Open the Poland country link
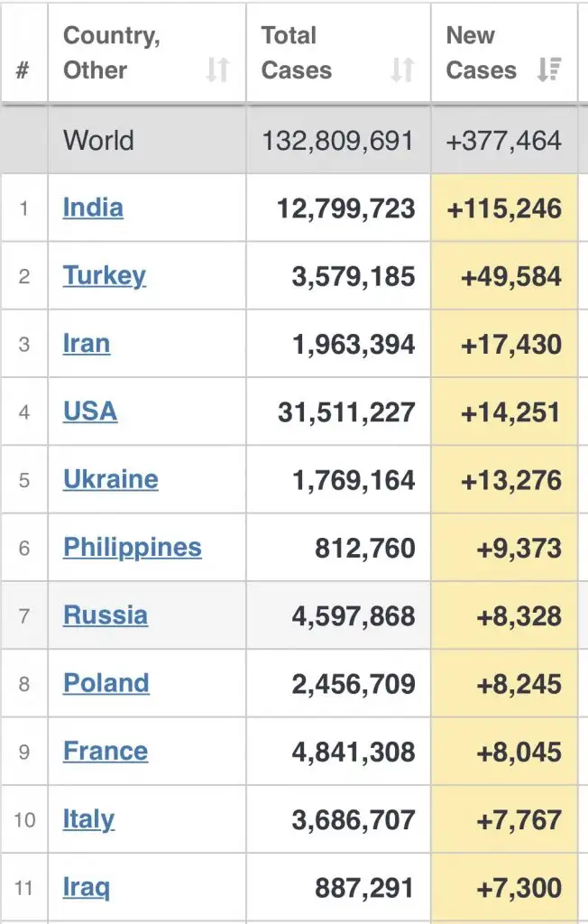 (106, 683)
